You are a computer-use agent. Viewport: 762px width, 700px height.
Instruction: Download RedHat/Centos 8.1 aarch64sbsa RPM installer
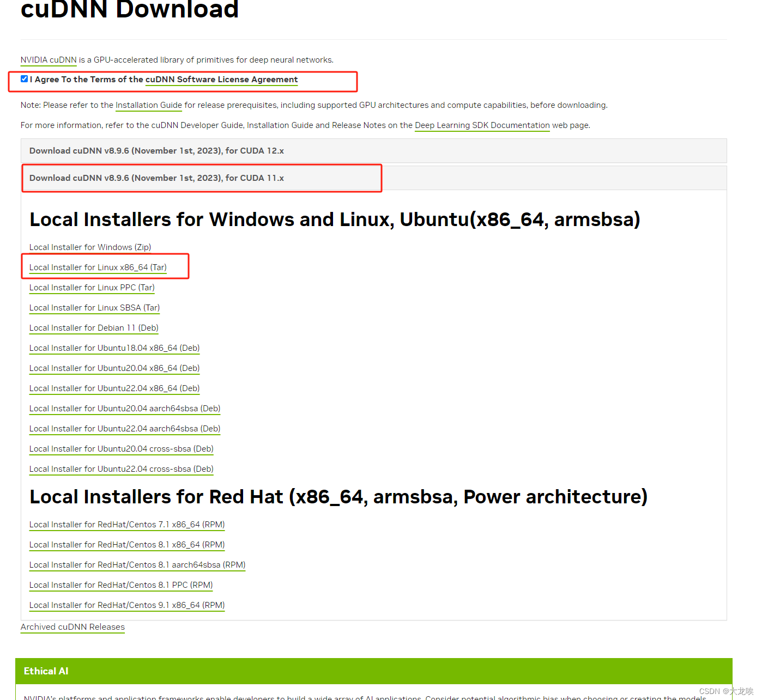point(137,565)
